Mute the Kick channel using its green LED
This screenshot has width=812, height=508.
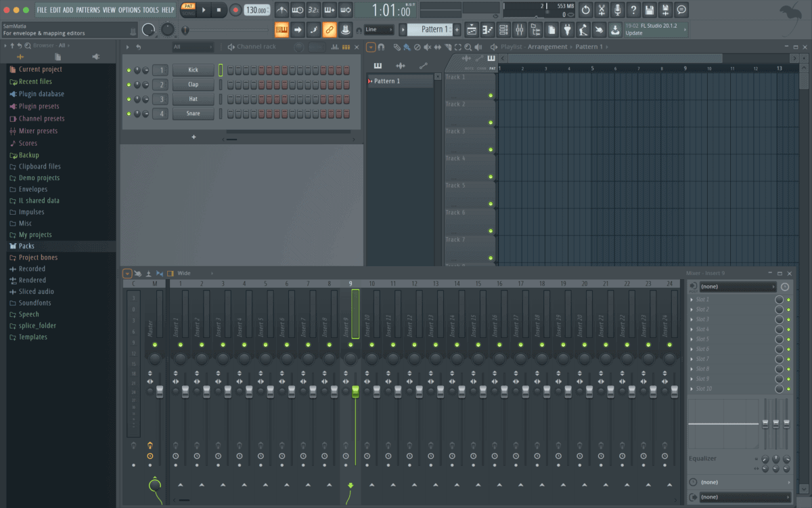click(x=129, y=70)
